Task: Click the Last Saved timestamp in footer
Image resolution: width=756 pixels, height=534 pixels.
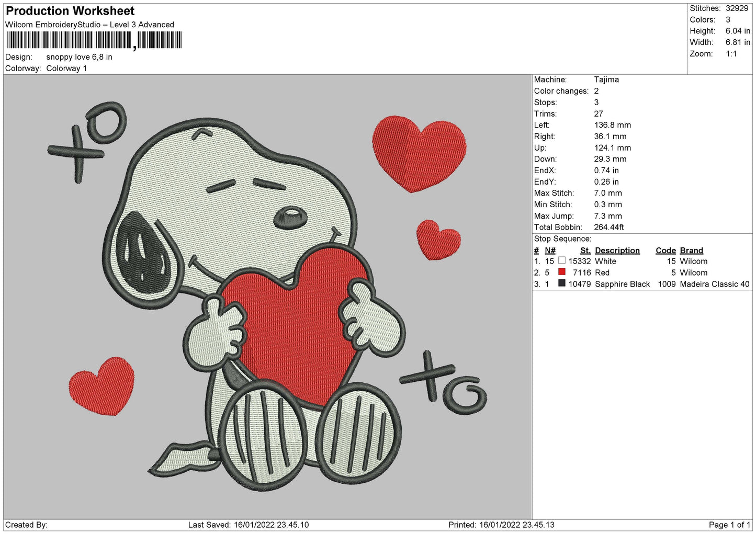Action: pyautogui.click(x=249, y=525)
